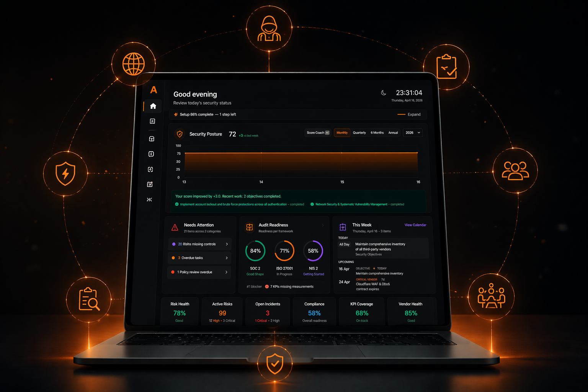Open the Score Coach AI button
588x392 pixels.
point(318,133)
